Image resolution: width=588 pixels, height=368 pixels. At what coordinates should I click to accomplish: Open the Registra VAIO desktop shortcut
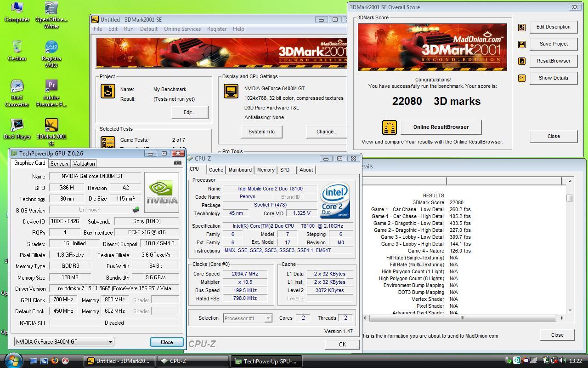(x=51, y=54)
